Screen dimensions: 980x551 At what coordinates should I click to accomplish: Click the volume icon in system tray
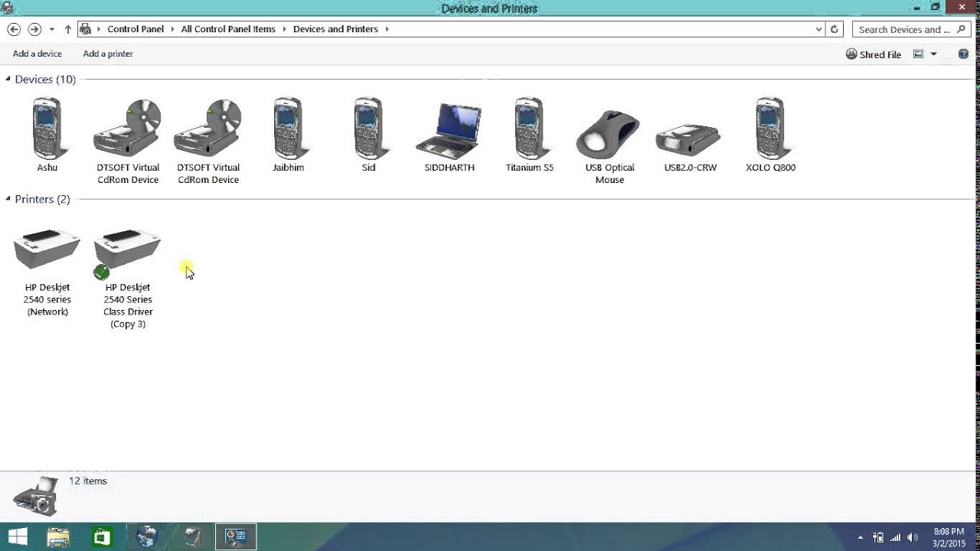pos(912,537)
